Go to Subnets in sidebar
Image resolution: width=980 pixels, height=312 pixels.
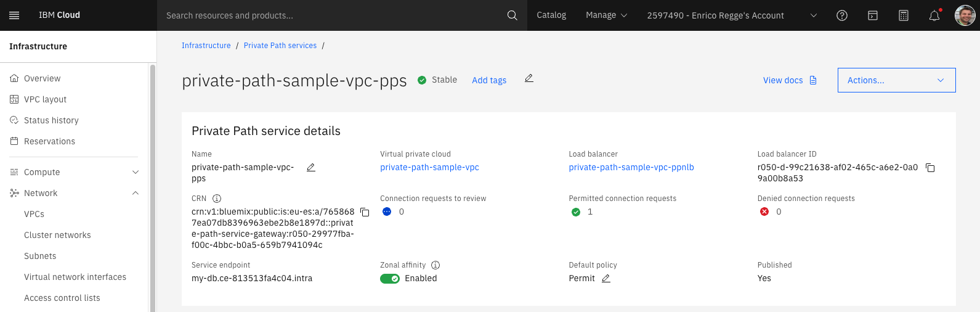tap(40, 256)
